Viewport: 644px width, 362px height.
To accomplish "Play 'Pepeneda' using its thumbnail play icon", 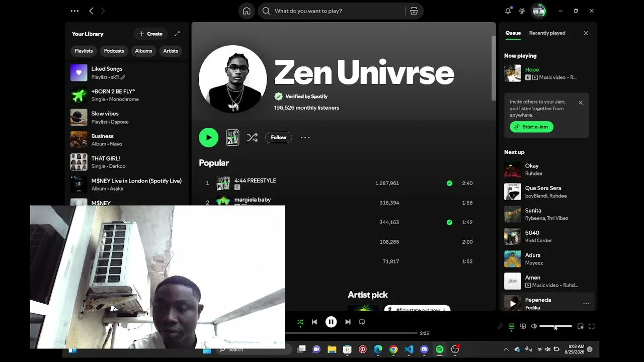I will click(x=513, y=303).
